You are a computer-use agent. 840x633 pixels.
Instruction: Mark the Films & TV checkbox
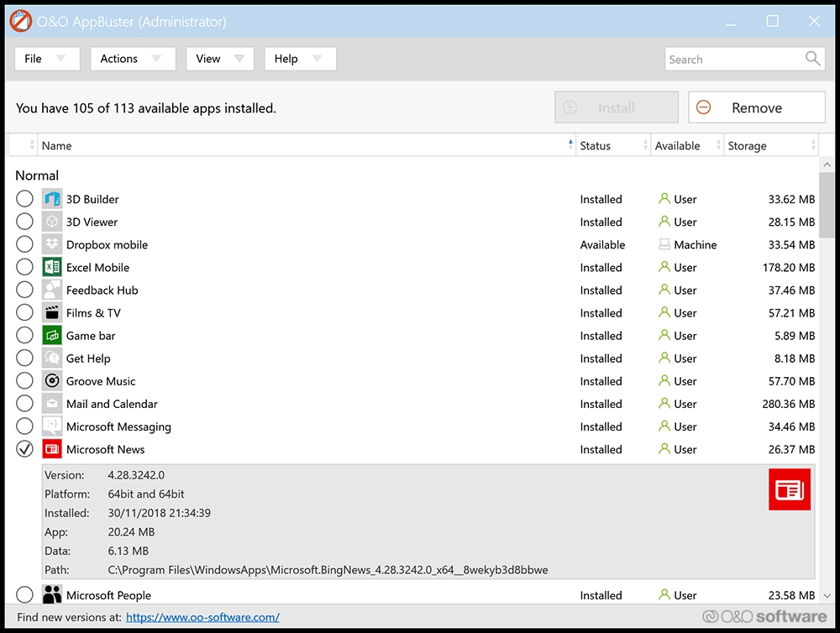tap(24, 313)
